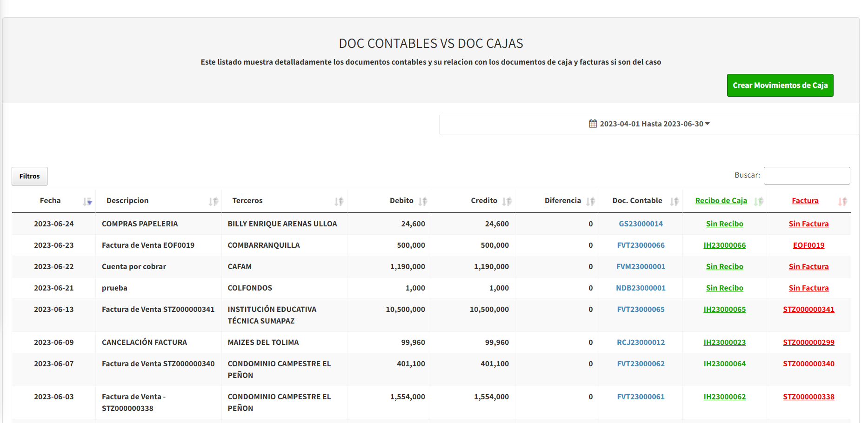Expand the date range dropdown caret
Screen dimensions: 868x423
(x=708, y=124)
